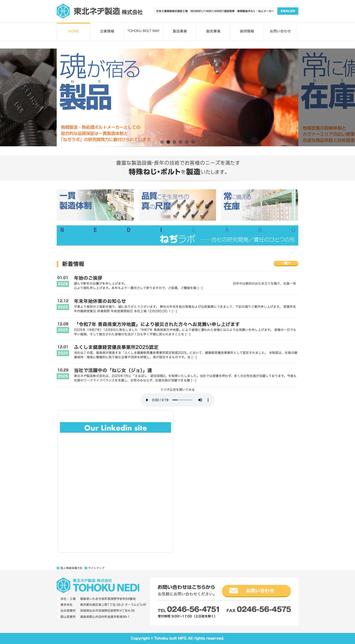Open ふくしま健康経営優良事業所2025認定 article
The height and width of the screenshot is (644, 355).
(116, 347)
